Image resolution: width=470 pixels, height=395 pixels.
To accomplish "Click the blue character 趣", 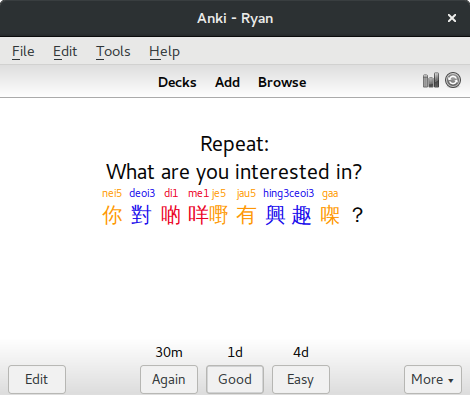I will point(301,215).
